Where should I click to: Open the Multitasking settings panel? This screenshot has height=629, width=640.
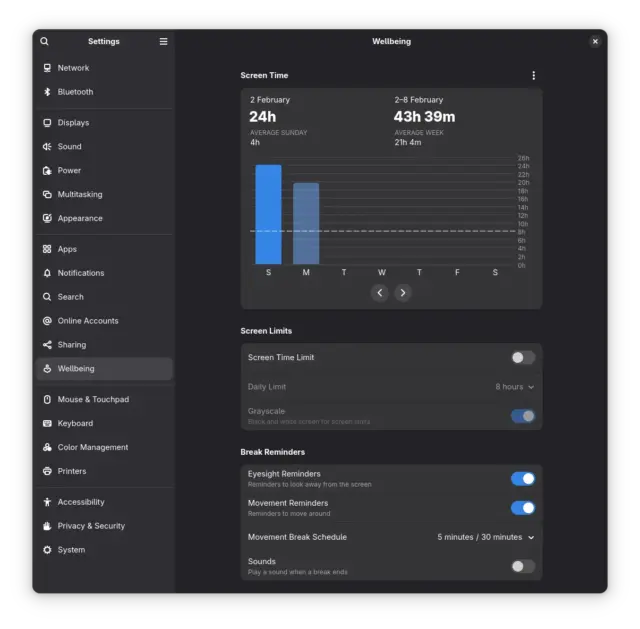104,194
